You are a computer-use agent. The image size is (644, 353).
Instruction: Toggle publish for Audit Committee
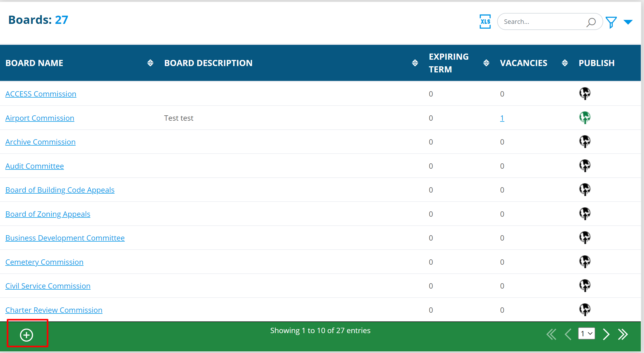tap(585, 165)
